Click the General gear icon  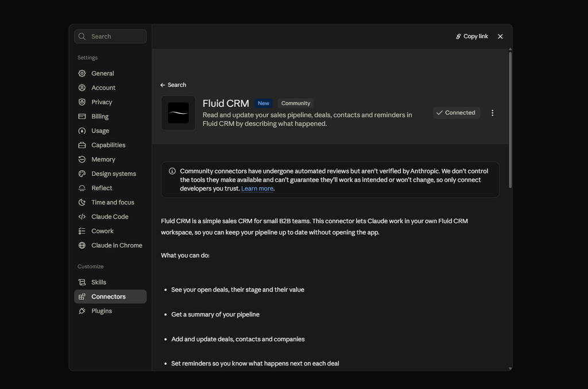pyautogui.click(x=82, y=73)
